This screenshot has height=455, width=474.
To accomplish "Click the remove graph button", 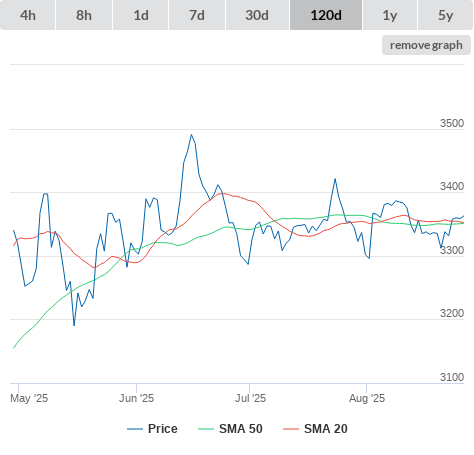I will tap(426, 45).
